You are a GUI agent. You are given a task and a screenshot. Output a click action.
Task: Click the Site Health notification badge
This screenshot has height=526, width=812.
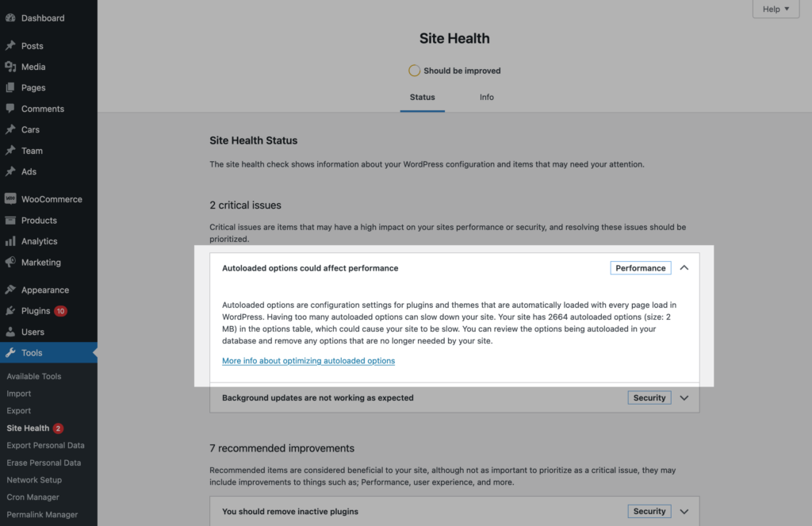(59, 428)
